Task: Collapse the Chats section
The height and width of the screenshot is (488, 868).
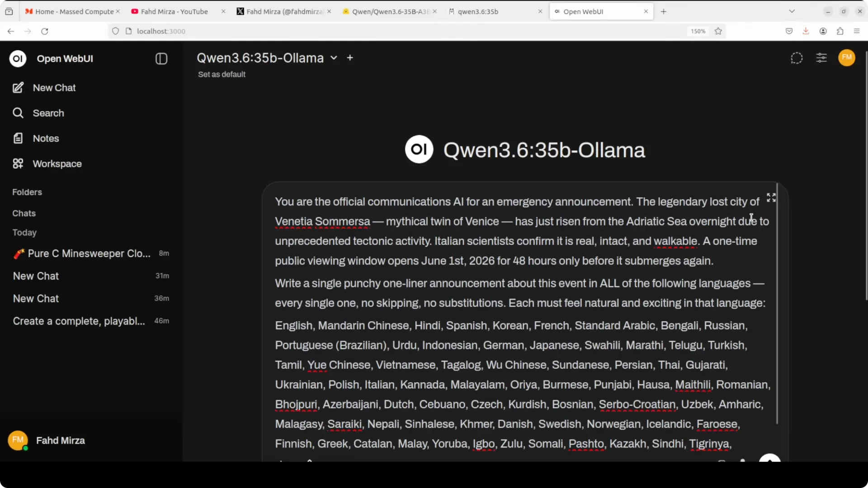Action: (24, 213)
